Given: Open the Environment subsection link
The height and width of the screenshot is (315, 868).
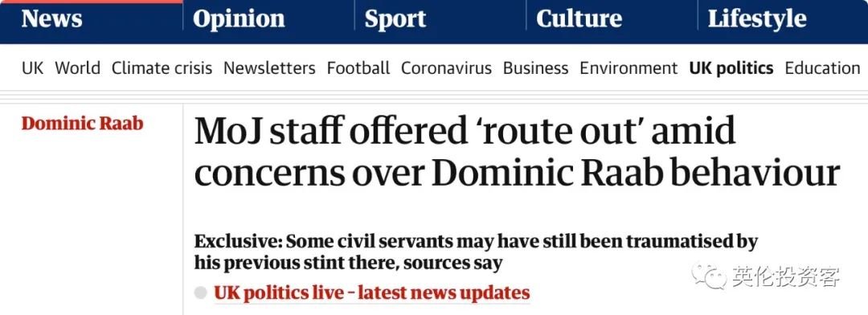Looking at the screenshot, I should coord(628,68).
